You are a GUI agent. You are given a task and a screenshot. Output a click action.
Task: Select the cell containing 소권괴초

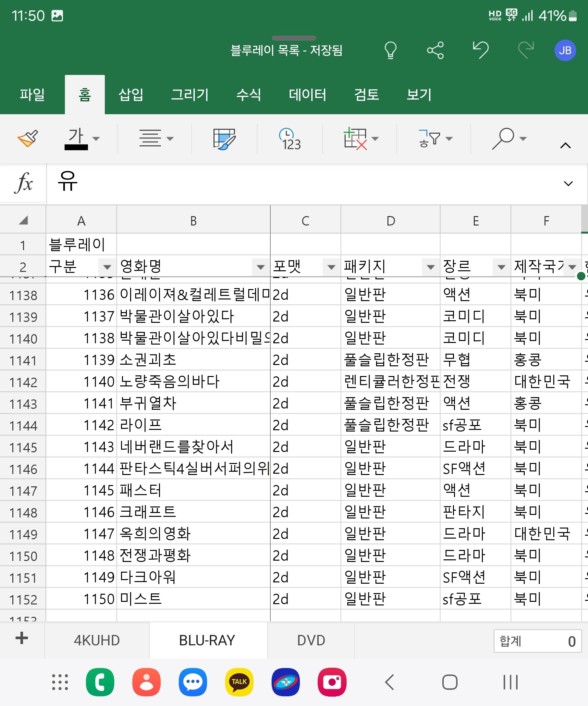193,360
